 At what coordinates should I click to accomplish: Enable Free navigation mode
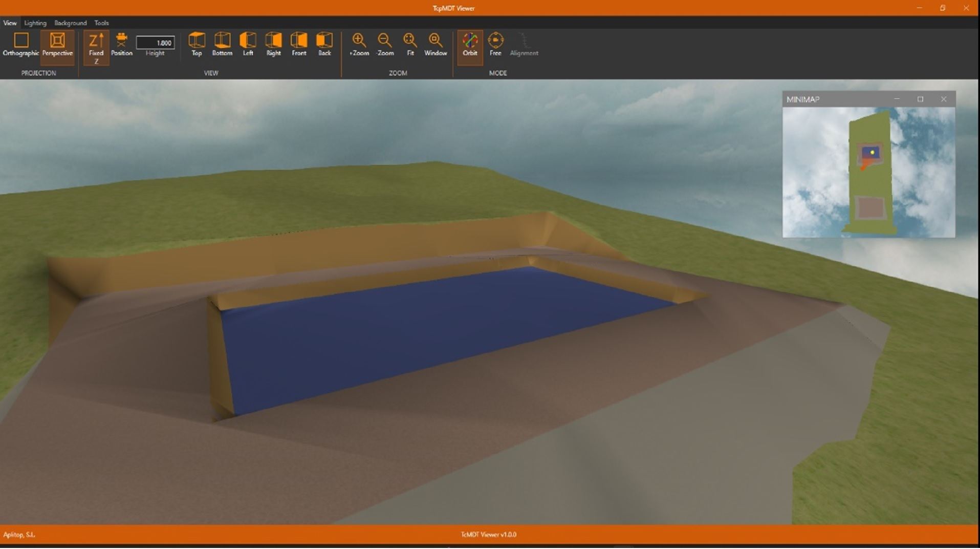(495, 44)
